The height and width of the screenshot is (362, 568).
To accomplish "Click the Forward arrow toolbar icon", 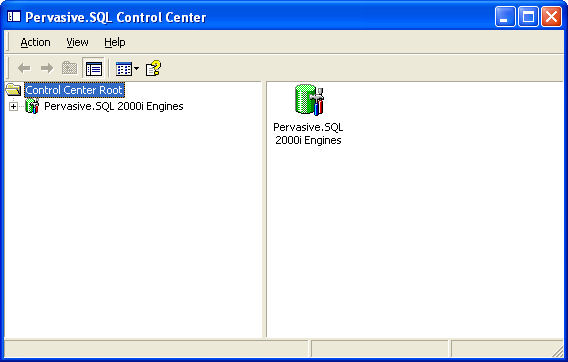I will (47, 68).
